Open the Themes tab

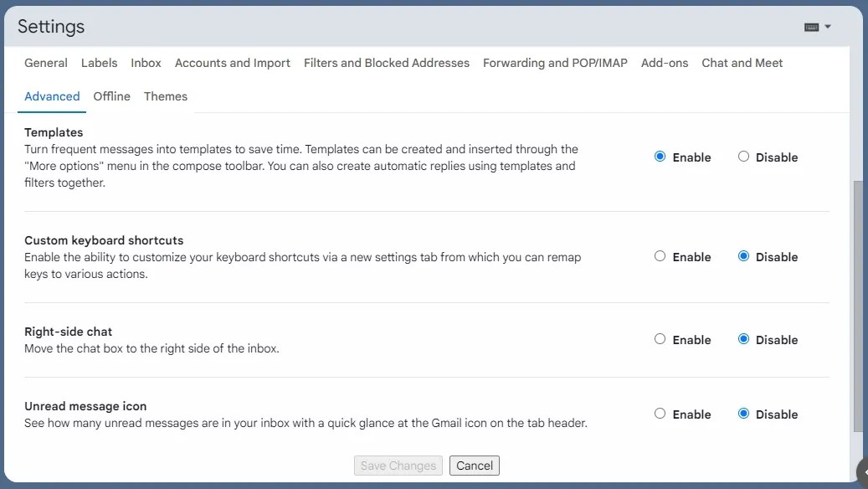166,96
